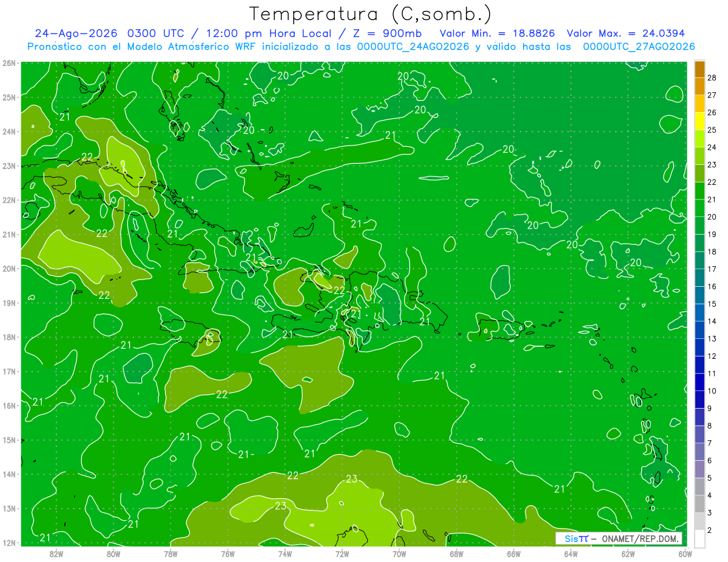
Task: Click the 22N latitude axis label
Action: coord(9,200)
